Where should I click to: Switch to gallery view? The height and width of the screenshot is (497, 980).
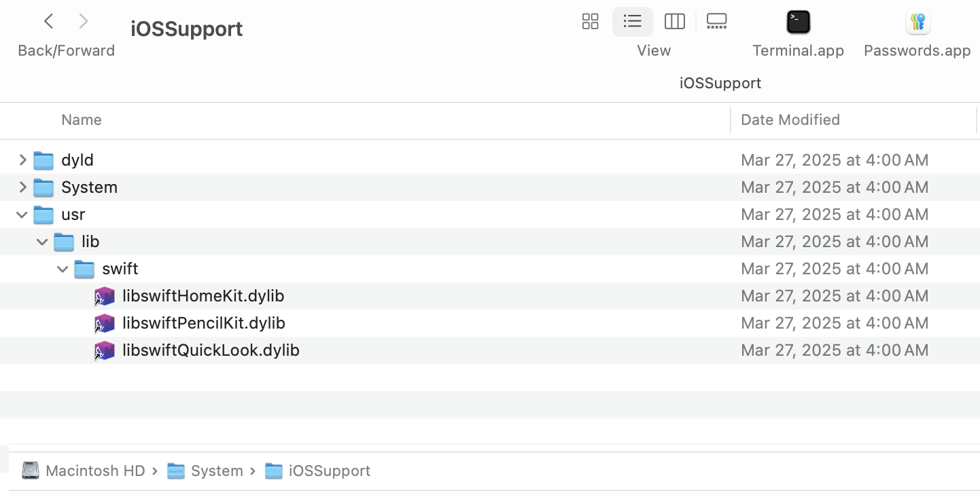[x=716, y=22]
